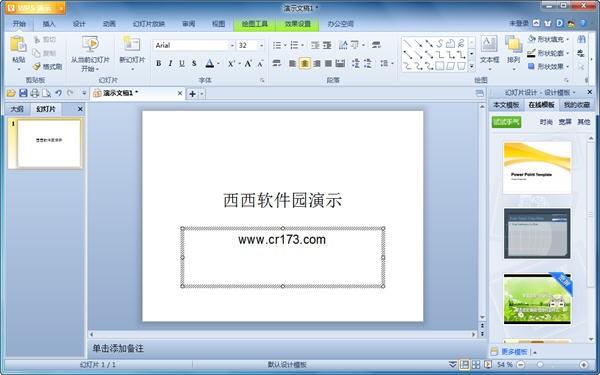This screenshot has height=375, width=600.
Task: Click the shape outline pen icon
Action: (x=532, y=53)
